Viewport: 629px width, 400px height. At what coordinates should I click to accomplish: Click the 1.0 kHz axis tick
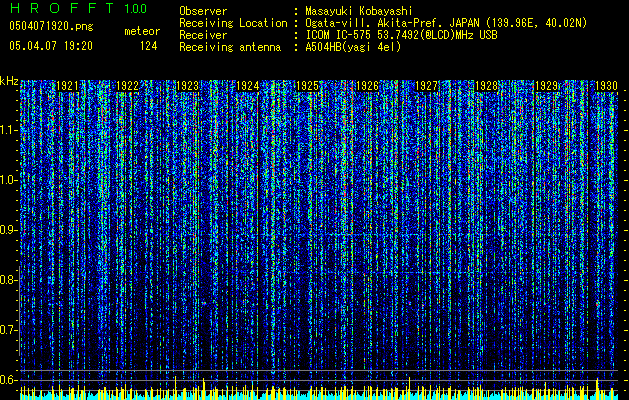(9, 180)
